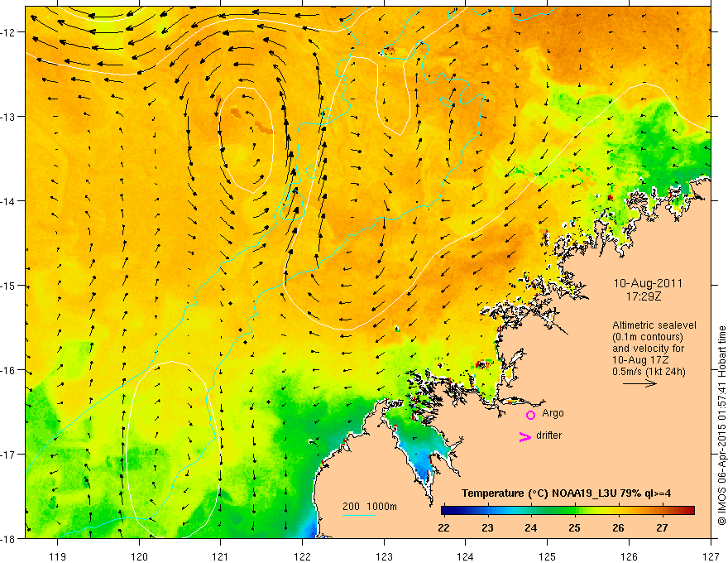
Task: Click the longitude axis label 125
Action: click(548, 556)
